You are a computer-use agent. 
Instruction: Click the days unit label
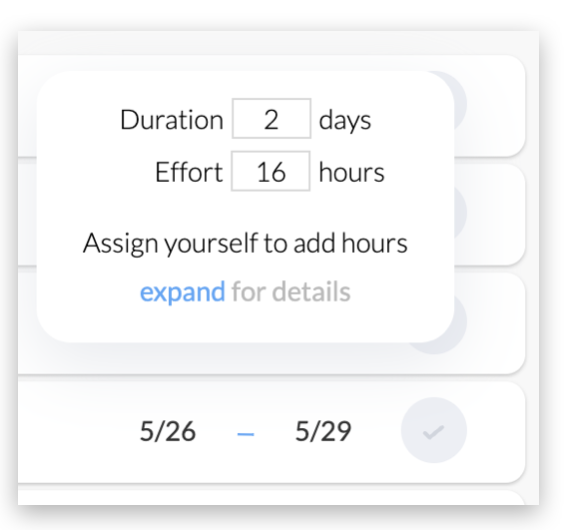click(345, 121)
